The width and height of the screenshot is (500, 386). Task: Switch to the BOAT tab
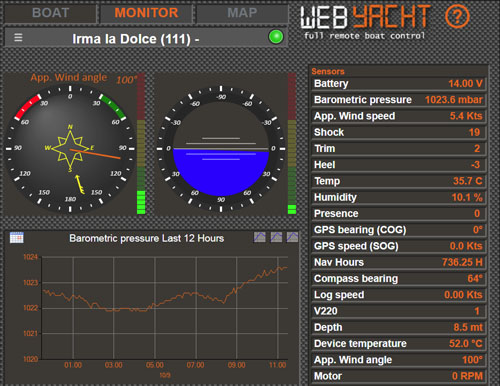(x=50, y=13)
